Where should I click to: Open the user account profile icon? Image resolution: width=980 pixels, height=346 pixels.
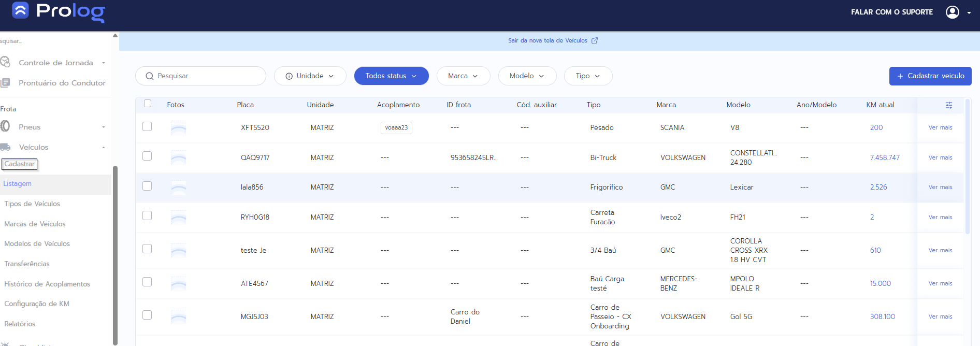(x=952, y=12)
